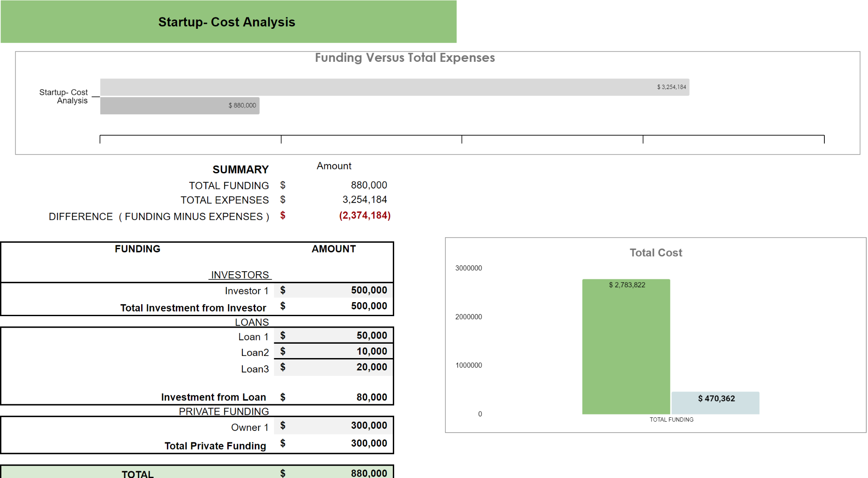Click the Owner 1 amount 300,000 cell
Image resolution: width=868 pixels, height=478 pixels.
tap(334, 426)
